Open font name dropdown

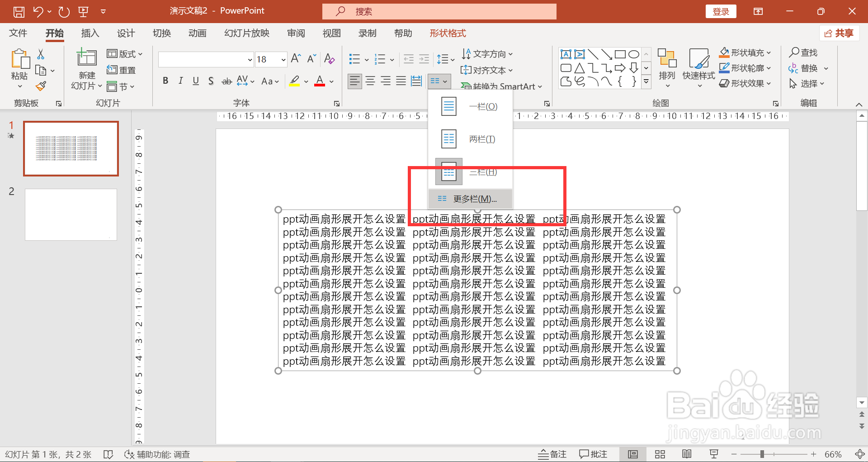click(250, 59)
